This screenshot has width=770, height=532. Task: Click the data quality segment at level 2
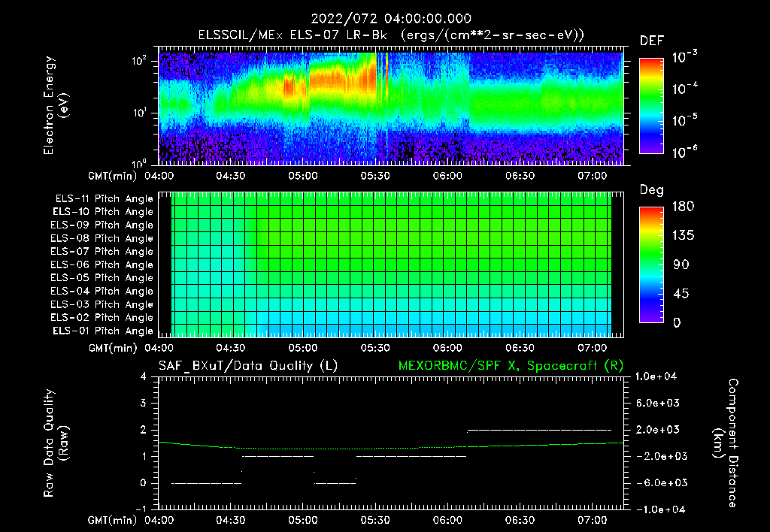tap(539, 430)
